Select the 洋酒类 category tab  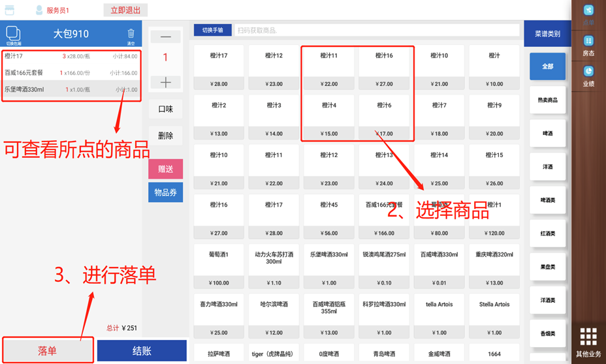coord(547,300)
